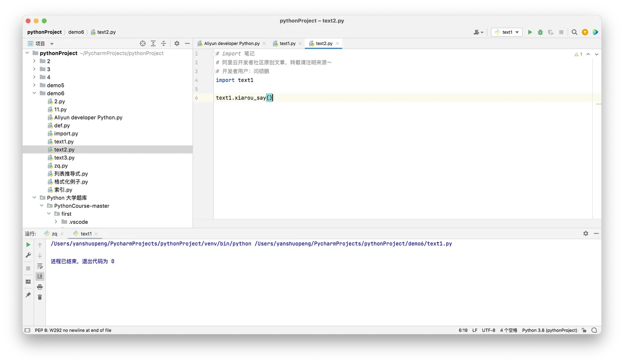Open the user account icon in the toolbar
The width and height of the screenshot is (624, 364).
478,32
